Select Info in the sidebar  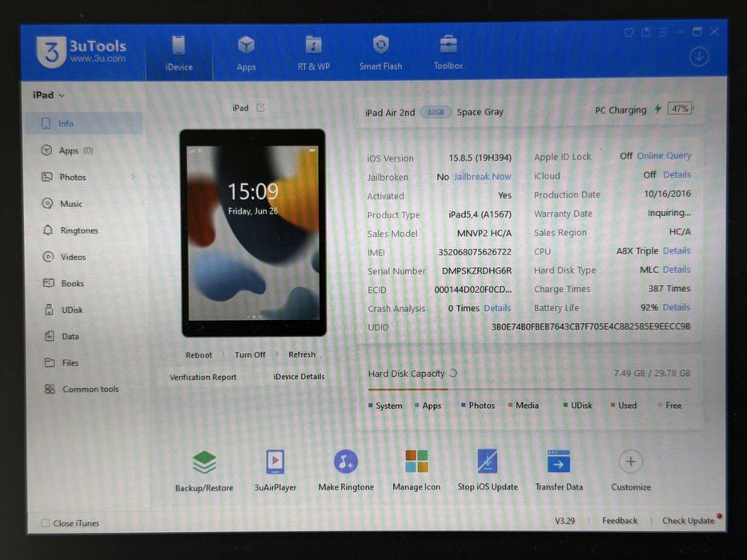pos(84,124)
